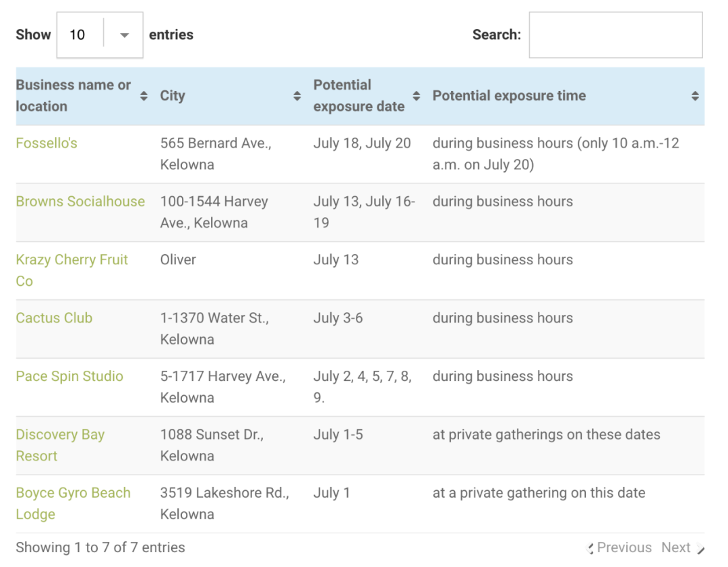Open Pace Spin Studio link
The width and height of the screenshot is (728, 567).
(x=69, y=376)
